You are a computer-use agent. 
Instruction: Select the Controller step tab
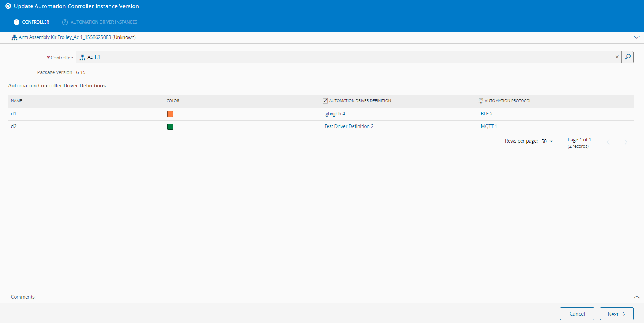[32, 22]
